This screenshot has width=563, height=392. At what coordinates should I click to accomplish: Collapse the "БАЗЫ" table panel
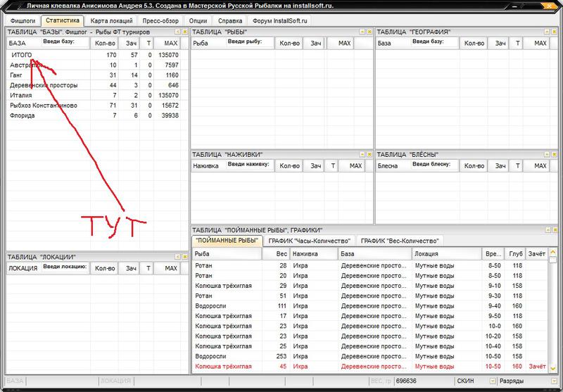(177, 32)
